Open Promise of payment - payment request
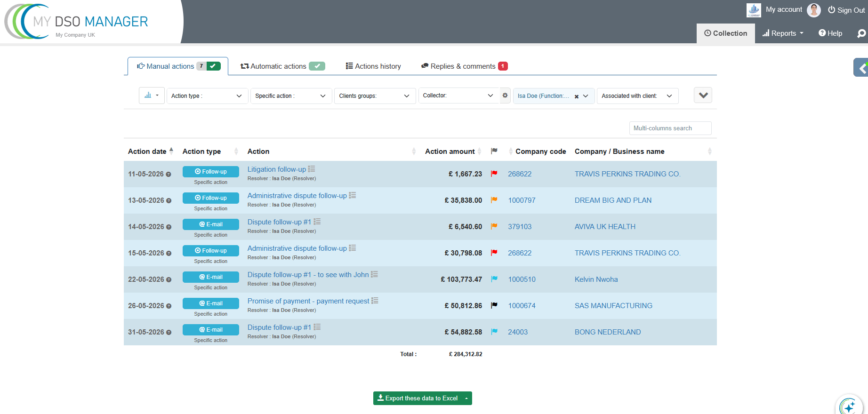868x414 pixels. 308,301
